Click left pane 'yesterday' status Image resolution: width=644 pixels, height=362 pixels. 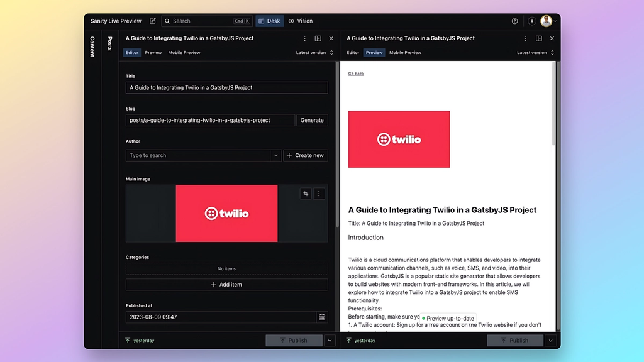pyautogui.click(x=140, y=340)
